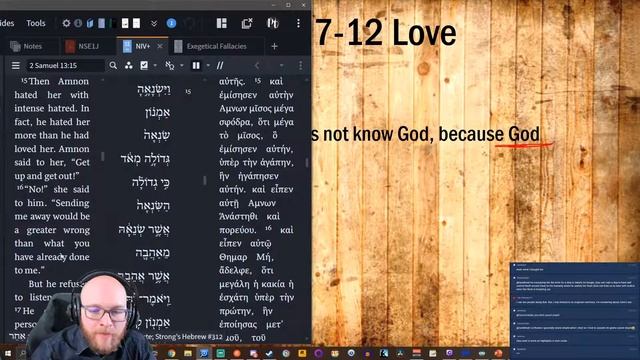640x360 pixels.
Task: Click the blue info circle icon
Action: (171, 23)
